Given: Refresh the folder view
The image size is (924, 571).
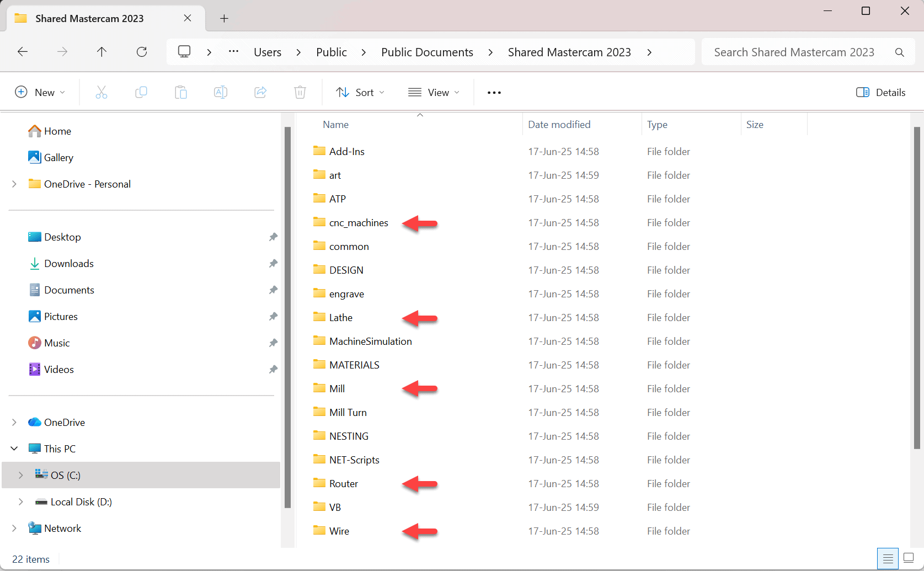Looking at the screenshot, I should pos(142,51).
